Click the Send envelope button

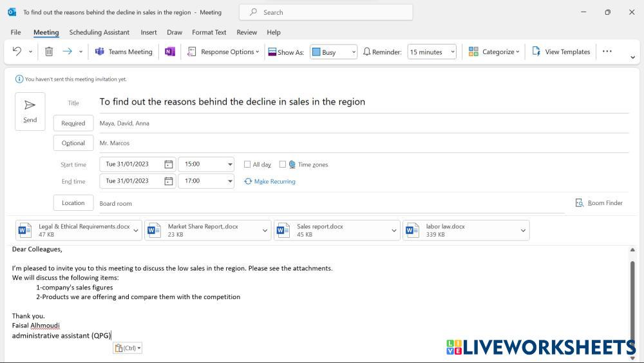30,111
